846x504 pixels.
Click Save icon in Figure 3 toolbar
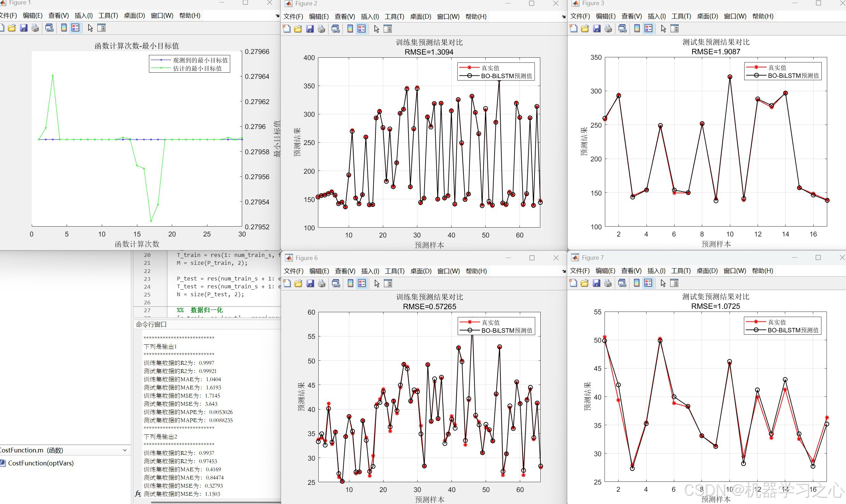(597, 29)
